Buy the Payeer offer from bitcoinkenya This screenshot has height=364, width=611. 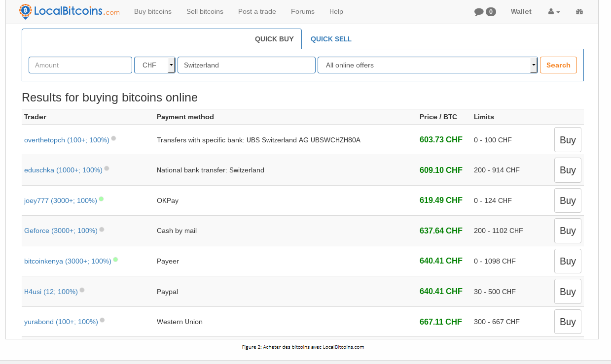point(568,261)
